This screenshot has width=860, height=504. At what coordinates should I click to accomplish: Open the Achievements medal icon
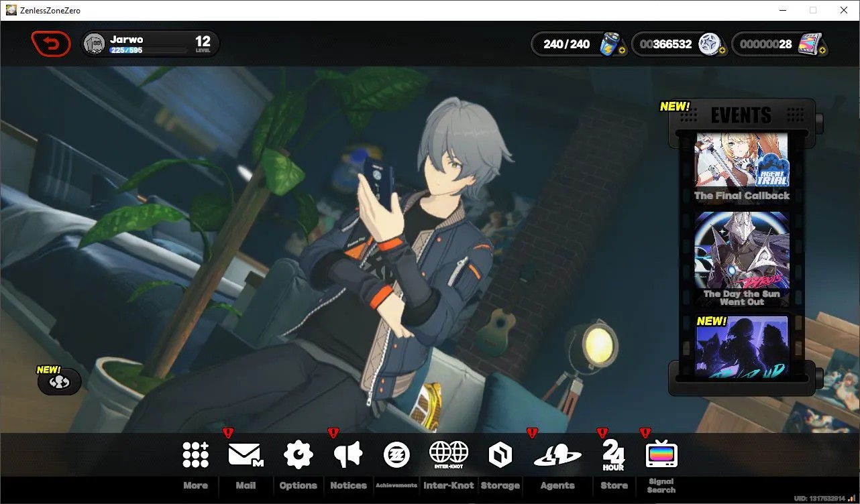(x=396, y=455)
